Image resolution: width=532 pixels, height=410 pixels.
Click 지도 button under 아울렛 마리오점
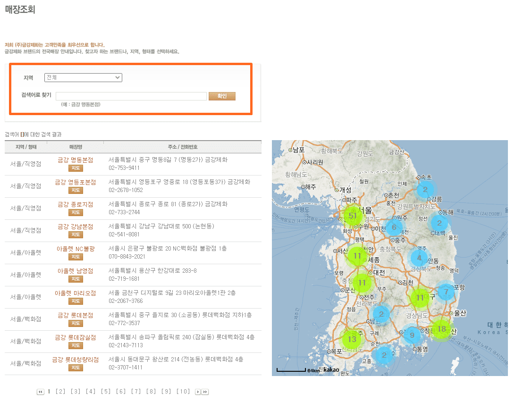(x=76, y=301)
